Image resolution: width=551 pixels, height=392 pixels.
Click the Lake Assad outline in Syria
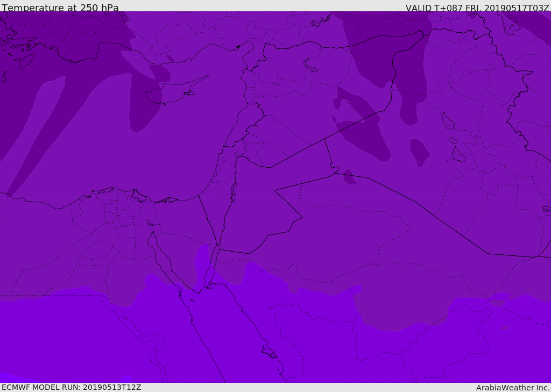[310, 66]
